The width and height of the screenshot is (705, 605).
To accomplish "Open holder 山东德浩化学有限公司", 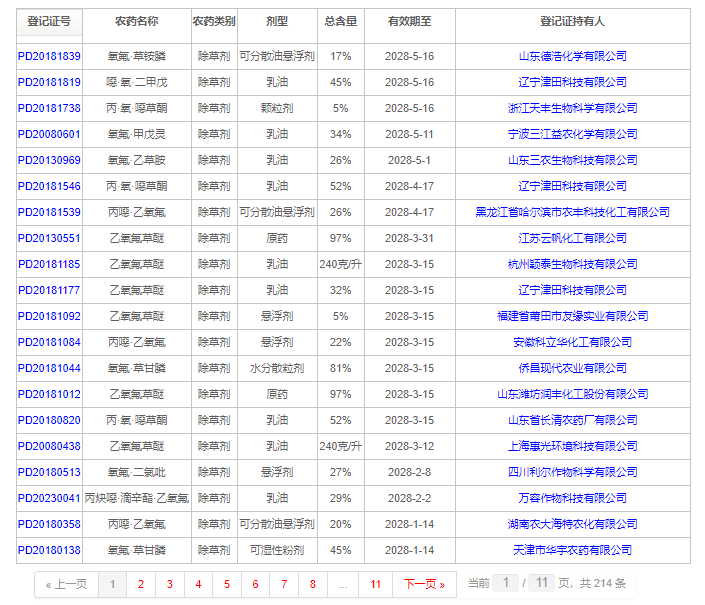I will point(572,56).
